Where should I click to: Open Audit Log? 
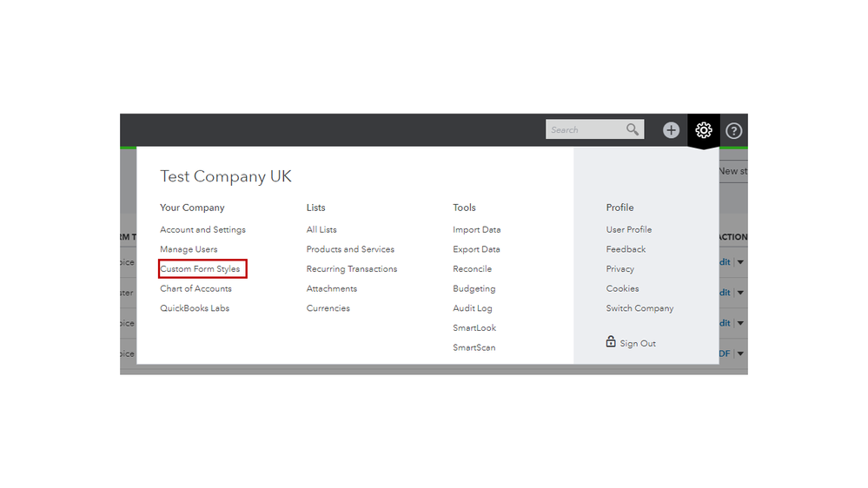coord(473,308)
